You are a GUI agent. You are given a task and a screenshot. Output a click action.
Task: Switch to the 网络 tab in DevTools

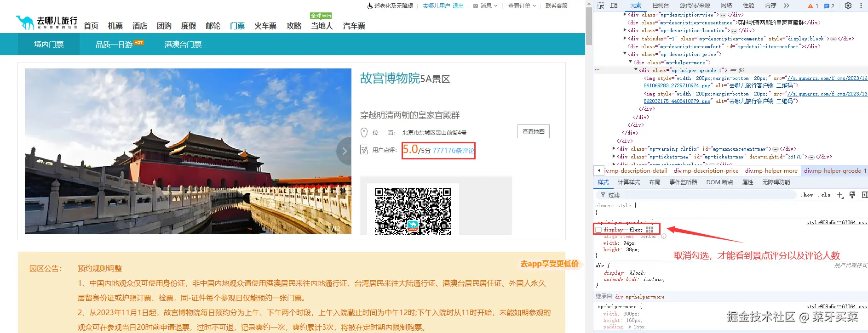click(726, 6)
